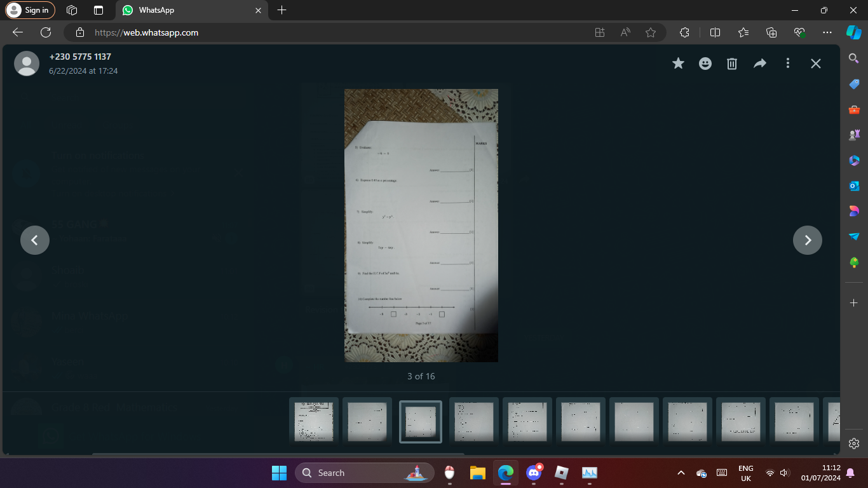Install WhatsApp app from the address bar icon

tap(599, 32)
